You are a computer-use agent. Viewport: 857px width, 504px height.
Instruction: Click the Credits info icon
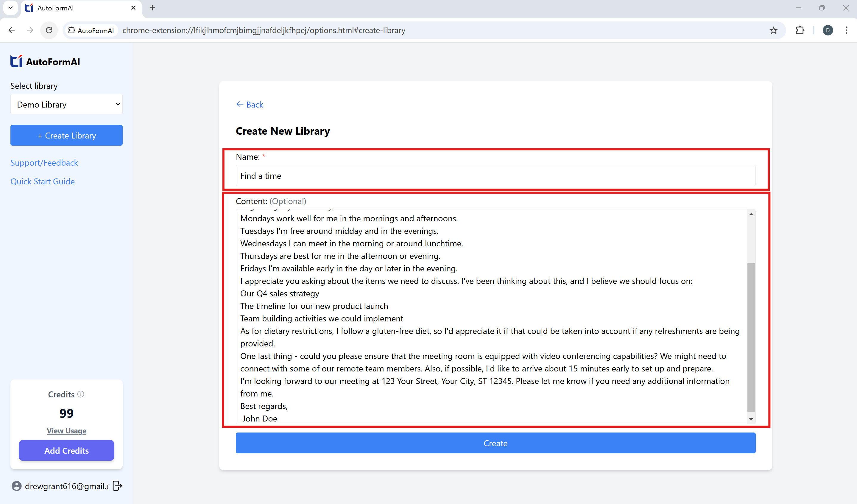(x=81, y=394)
